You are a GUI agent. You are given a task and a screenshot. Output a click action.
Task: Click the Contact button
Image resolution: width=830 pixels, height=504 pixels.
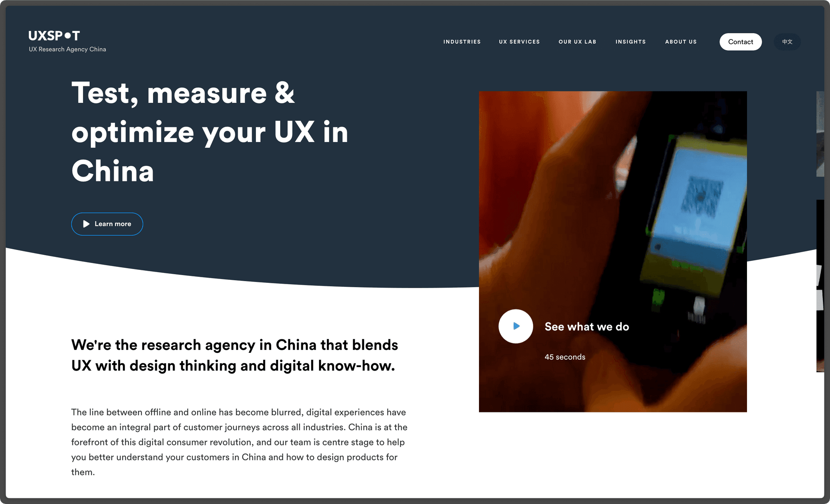tap(741, 41)
